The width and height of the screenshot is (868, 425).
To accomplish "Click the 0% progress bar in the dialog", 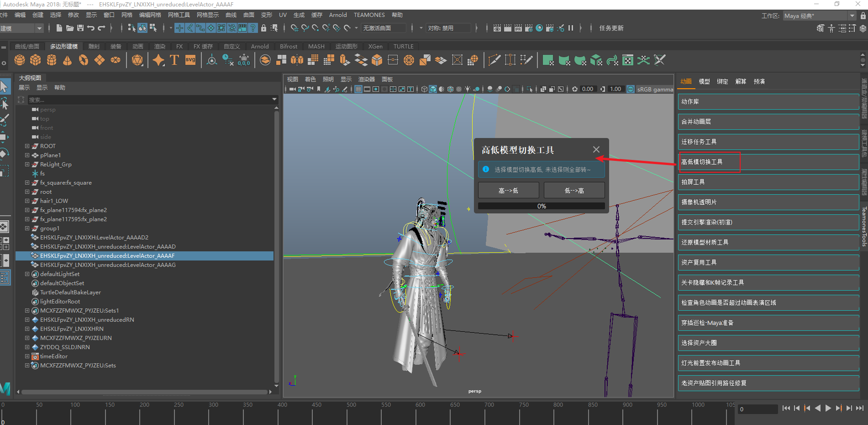I will pos(541,206).
